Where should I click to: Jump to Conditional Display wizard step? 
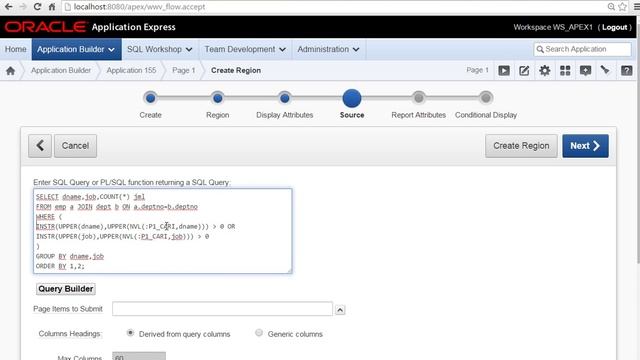coord(486,98)
